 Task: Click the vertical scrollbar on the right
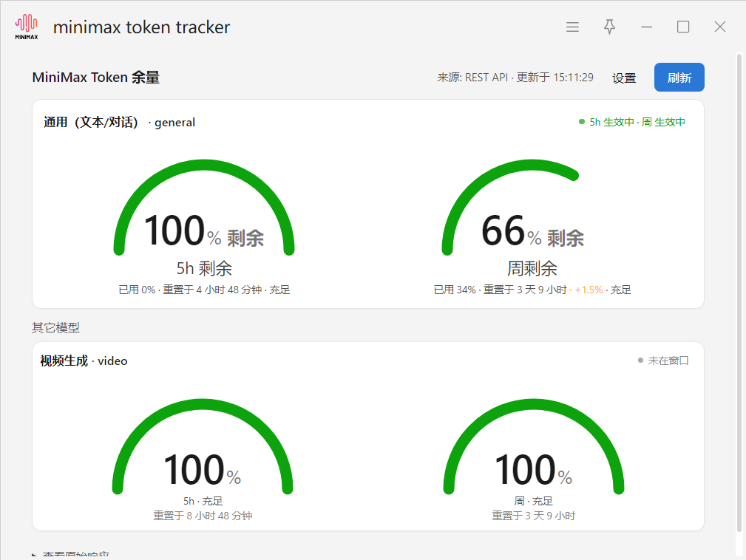click(739, 292)
